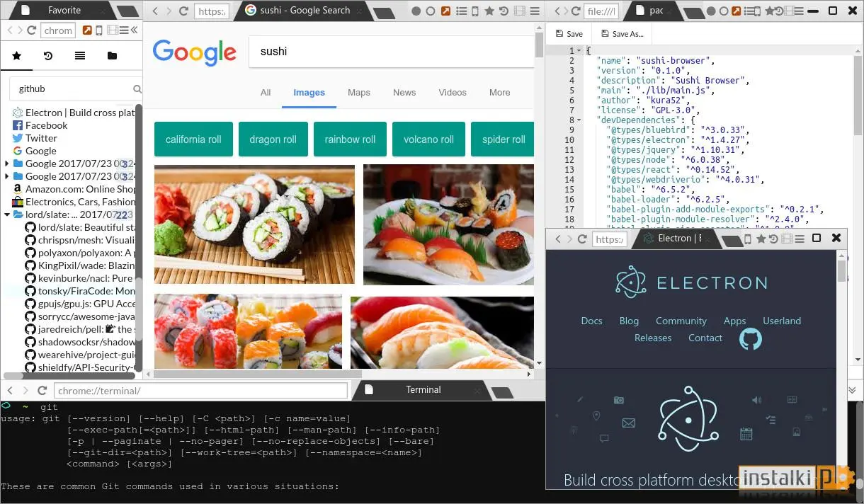Toggle mobile view icon in Google pane toolbar
This screenshot has width=864, height=504.
(x=475, y=11)
